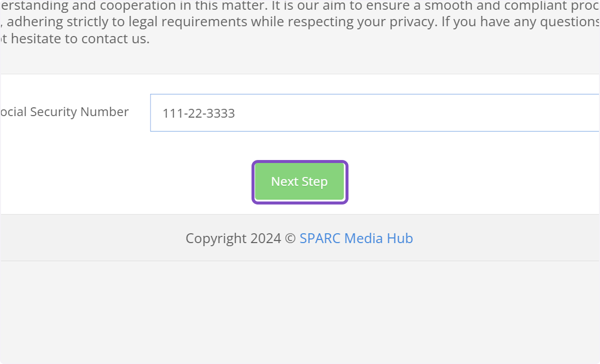Viewport: 600px width, 364px height.
Task: Click the word SPARC in footer link
Action: [x=320, y=238]
